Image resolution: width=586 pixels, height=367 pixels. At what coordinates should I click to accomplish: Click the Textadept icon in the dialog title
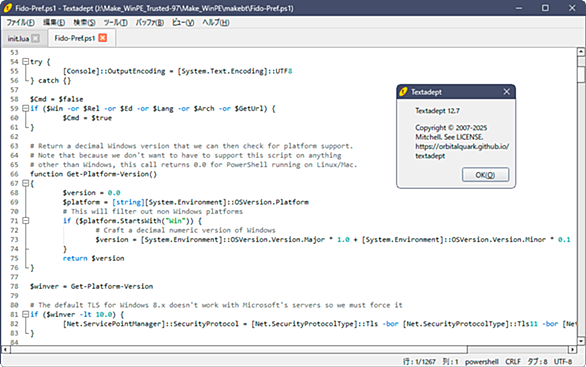click(404, 92)
